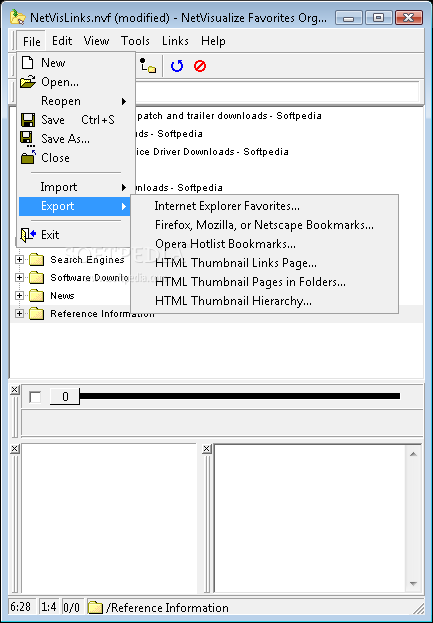Open the Help menu
The image size is (433, 623).
213,41
